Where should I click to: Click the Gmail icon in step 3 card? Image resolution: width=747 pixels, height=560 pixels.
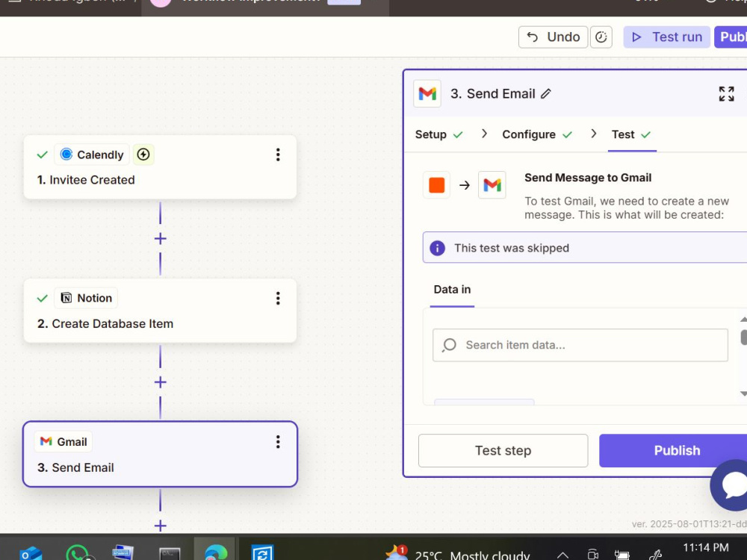click(46, 441)
